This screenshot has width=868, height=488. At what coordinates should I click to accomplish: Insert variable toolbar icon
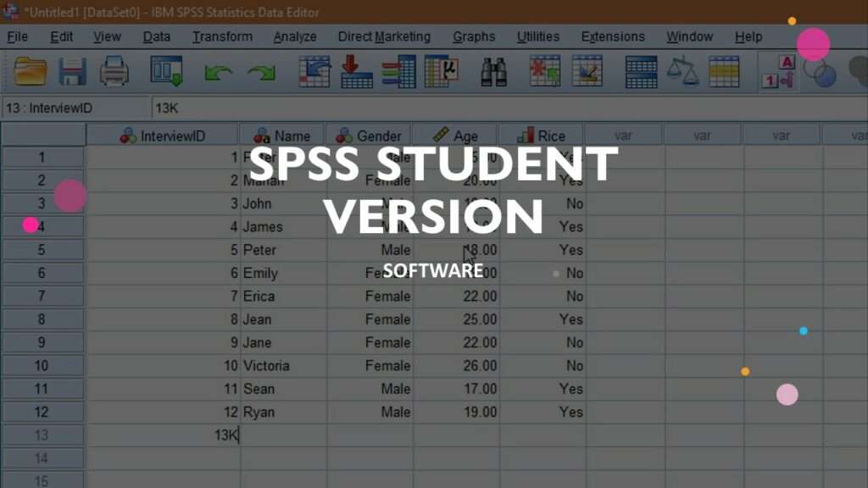pos(587,71)
